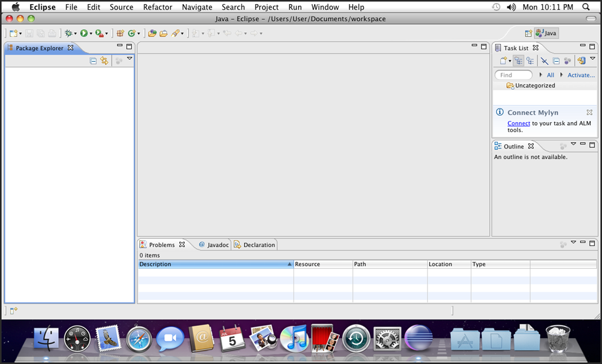
Task: Toggle Categorized presentation in Task List
Action: 519,60
